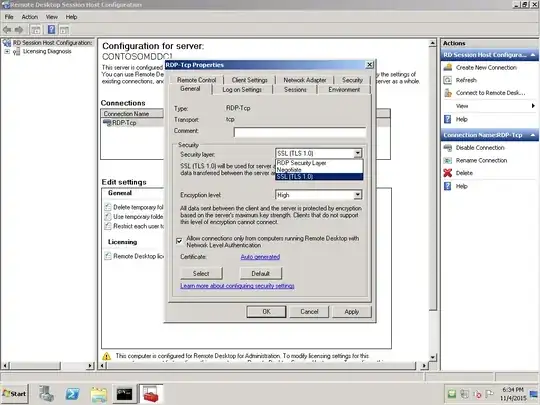Click the Apply button

point(352,312)
